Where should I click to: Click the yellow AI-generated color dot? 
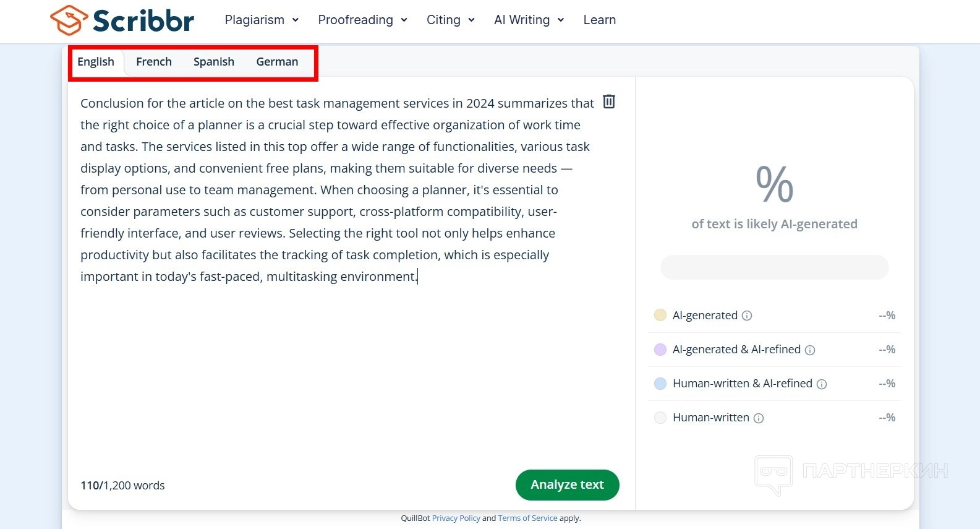(660, 315)
